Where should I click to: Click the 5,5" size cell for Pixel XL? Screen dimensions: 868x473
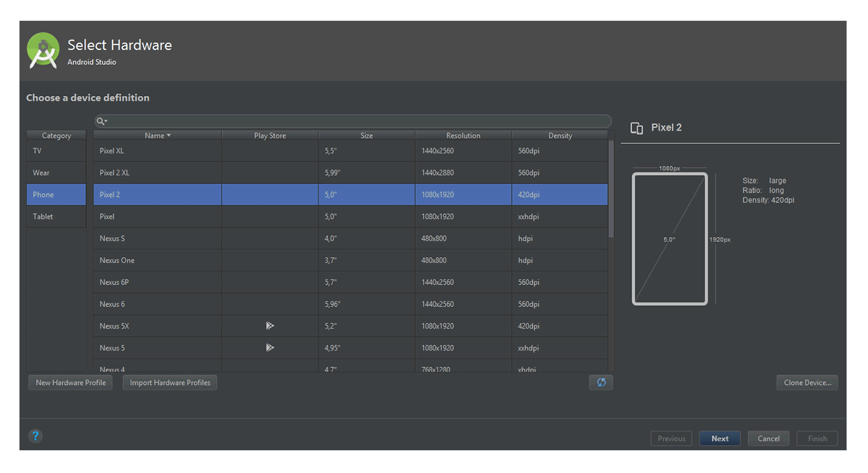pyautogui.click(x=367, y=151)
